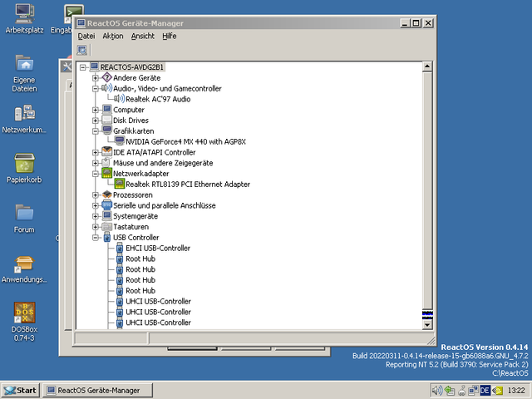Select the Arbeitsplatz desktop icon
This screenshot has width=532, height=399.
pyautogui.click(x=24, y=14)
